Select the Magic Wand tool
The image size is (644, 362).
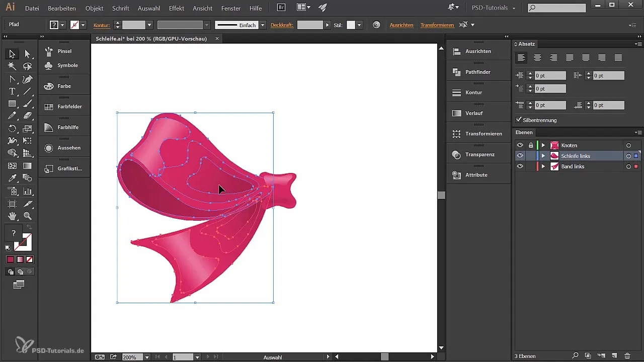point(12,66)
